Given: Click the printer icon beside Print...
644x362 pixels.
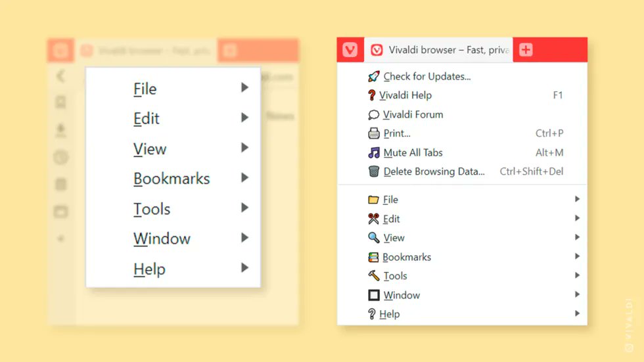Looking at the screenshot, I should 374,133.
